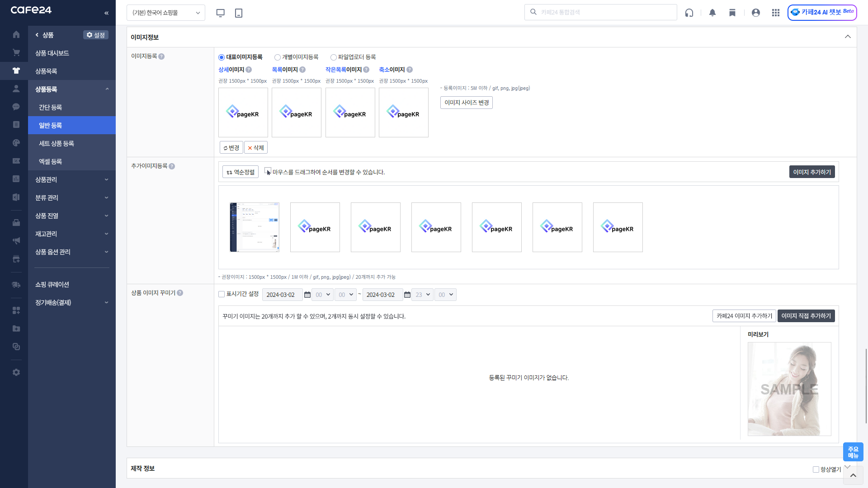868x488 pixels.
Task: Click the 이미지 추가하기 button
Action: point(811,172)
